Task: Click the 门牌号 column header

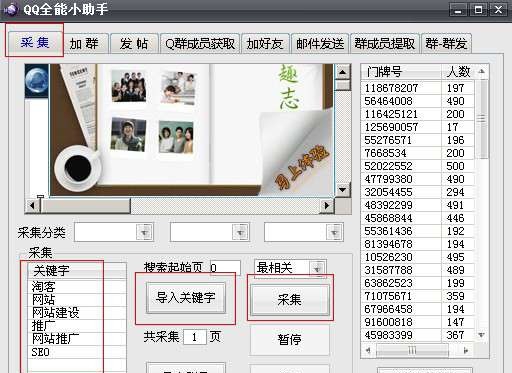Action: point(401,72)
